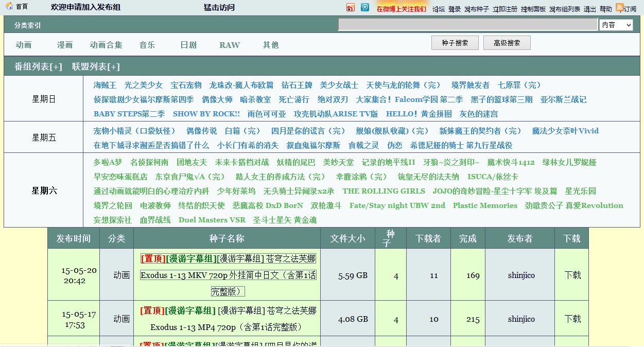The height and width of the screenshot is (347, 644).
Task: Click the 立即注册 register link
Action: click(505, 9)
